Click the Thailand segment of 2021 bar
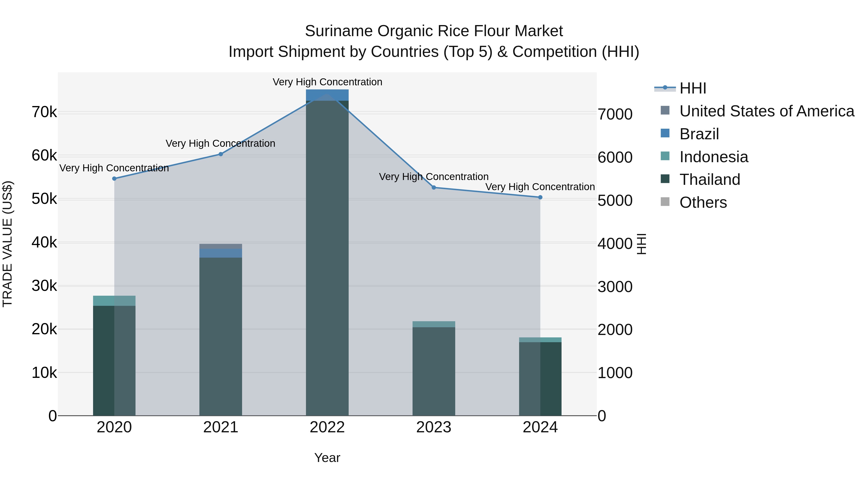This screenshot has width=868, height=488. point(221,337)
